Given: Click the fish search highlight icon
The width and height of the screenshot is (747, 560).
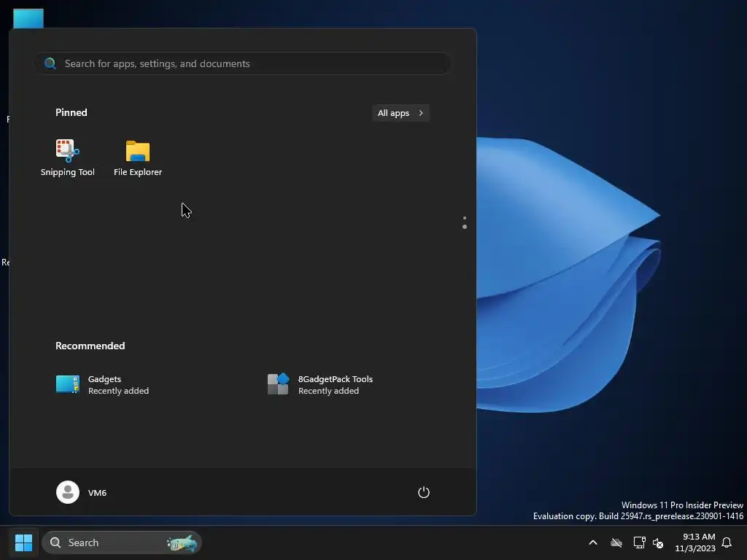Looking at the screenshot, I should tap(182, 542).
